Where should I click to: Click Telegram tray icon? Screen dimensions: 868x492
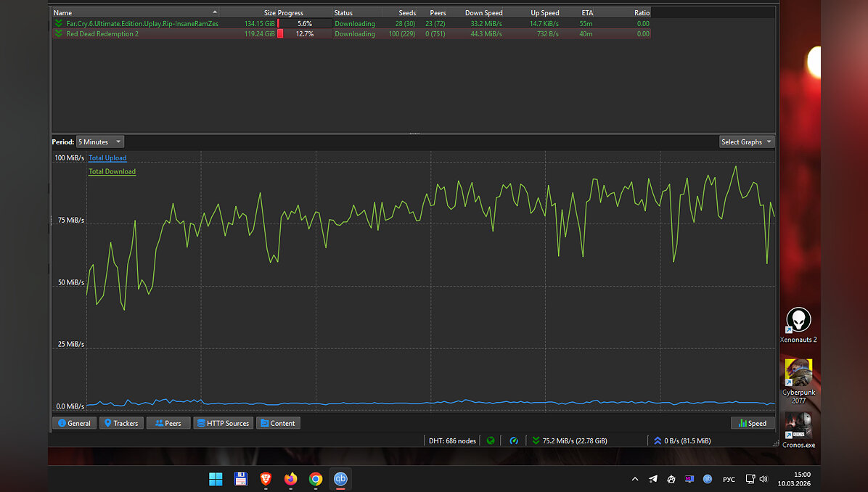(653, 479)
